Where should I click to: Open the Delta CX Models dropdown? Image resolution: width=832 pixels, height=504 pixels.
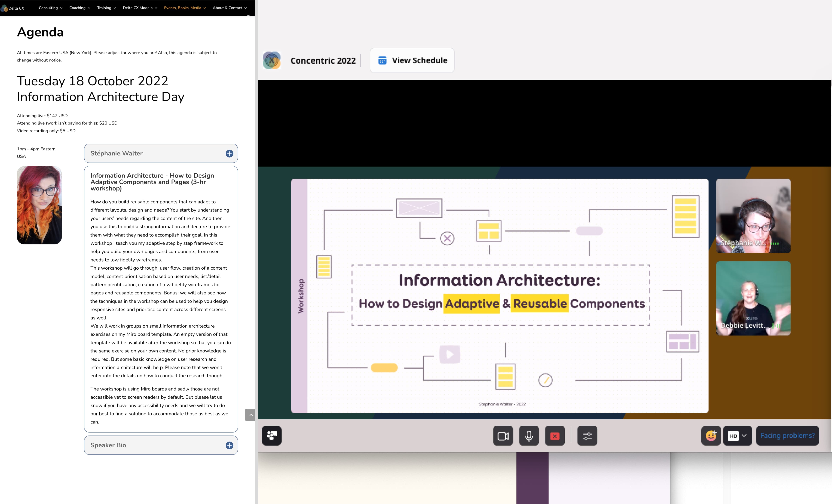140,8
